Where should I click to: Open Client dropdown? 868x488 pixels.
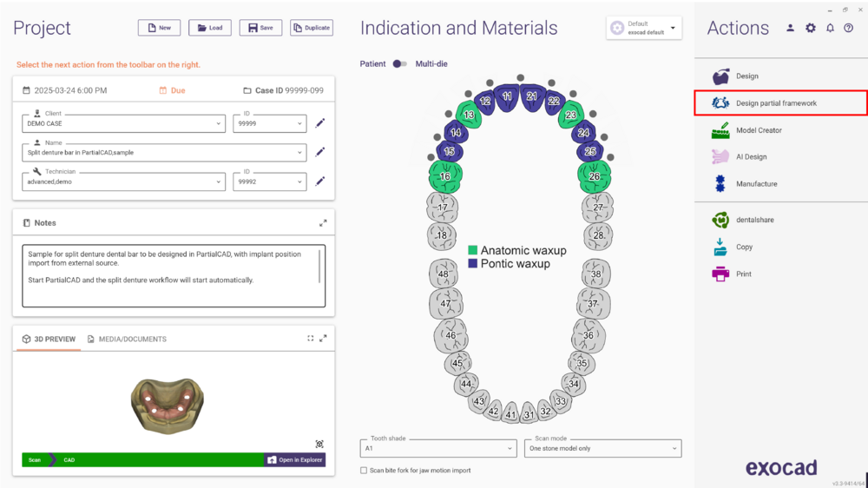123,123
